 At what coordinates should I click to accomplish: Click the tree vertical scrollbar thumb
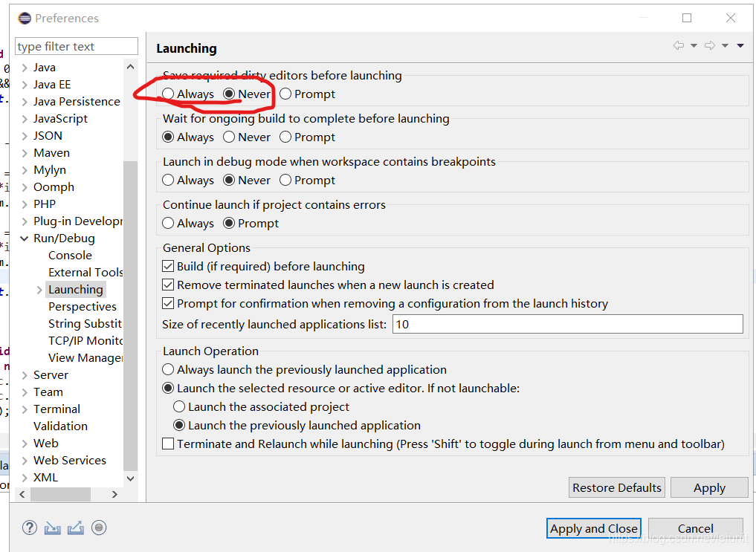click(x=130, y=316)
